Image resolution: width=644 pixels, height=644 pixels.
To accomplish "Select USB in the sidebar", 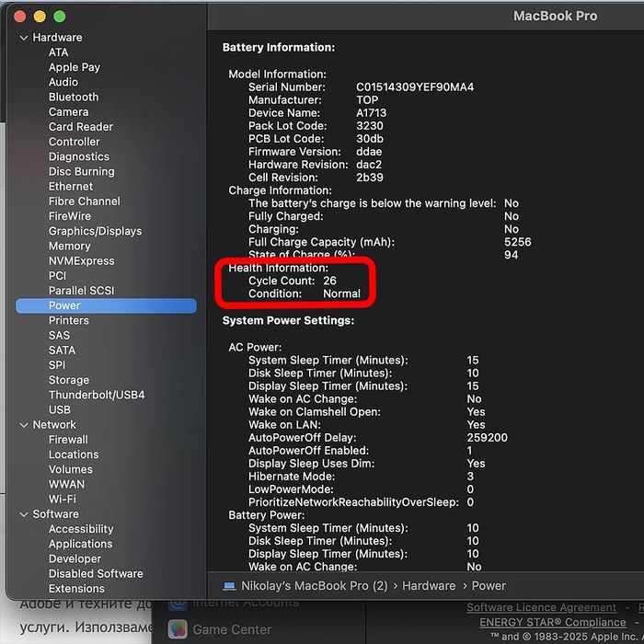I will click(60, 410).
